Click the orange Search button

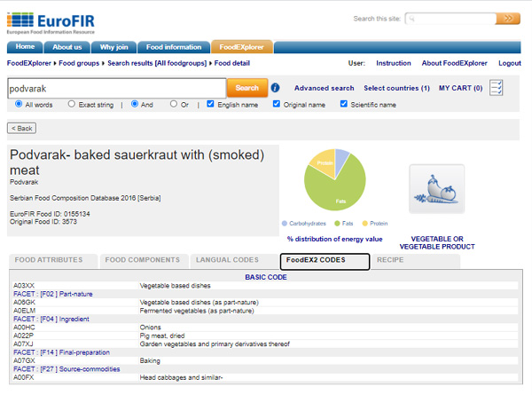[247, 88]
